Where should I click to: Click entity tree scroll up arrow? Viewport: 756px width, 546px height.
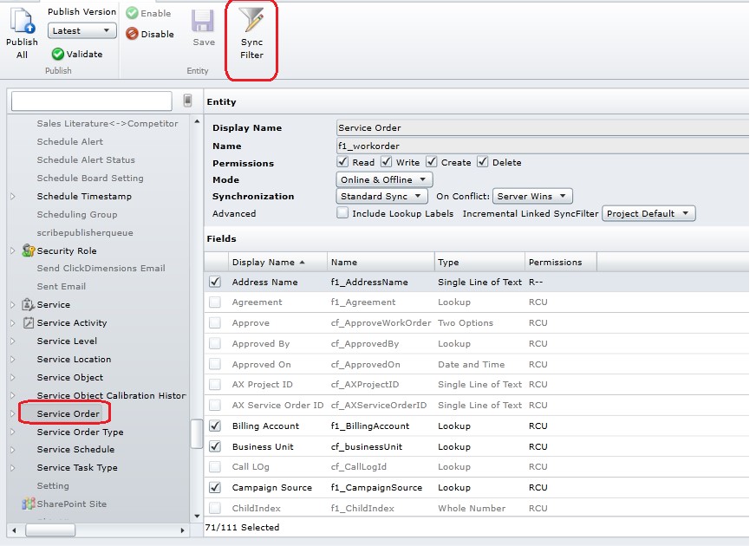(197, 121)
